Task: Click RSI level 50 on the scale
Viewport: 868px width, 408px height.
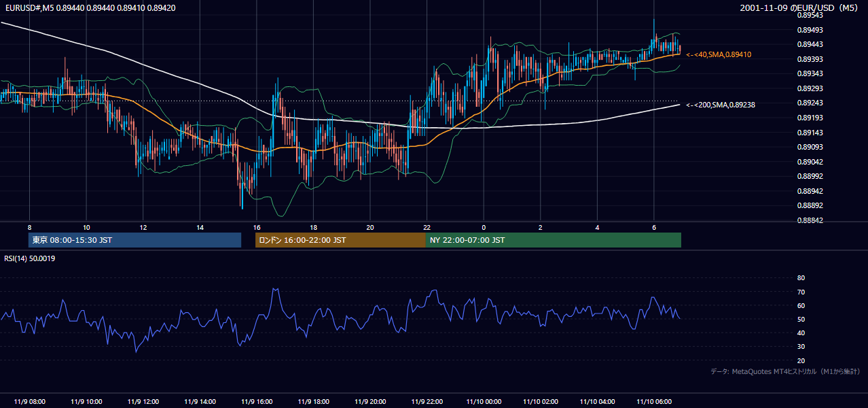Action: coord(801,319)
